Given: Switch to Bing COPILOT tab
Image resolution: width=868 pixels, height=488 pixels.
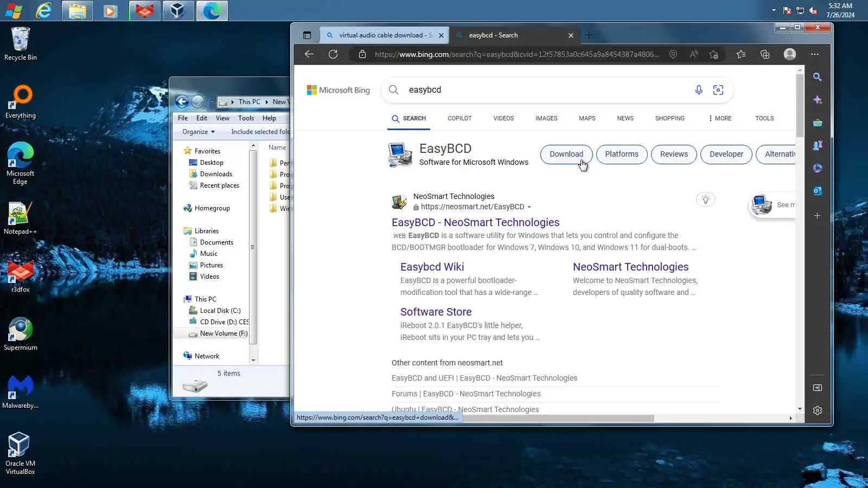Looking at the screenshot, I should pyautogui.click(x=459, y=118).
